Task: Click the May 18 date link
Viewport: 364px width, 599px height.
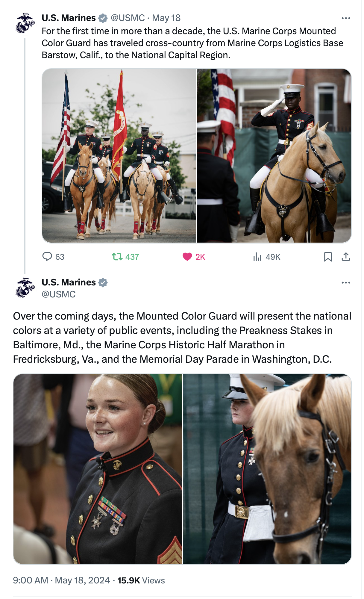Action: tap(166, 18)
